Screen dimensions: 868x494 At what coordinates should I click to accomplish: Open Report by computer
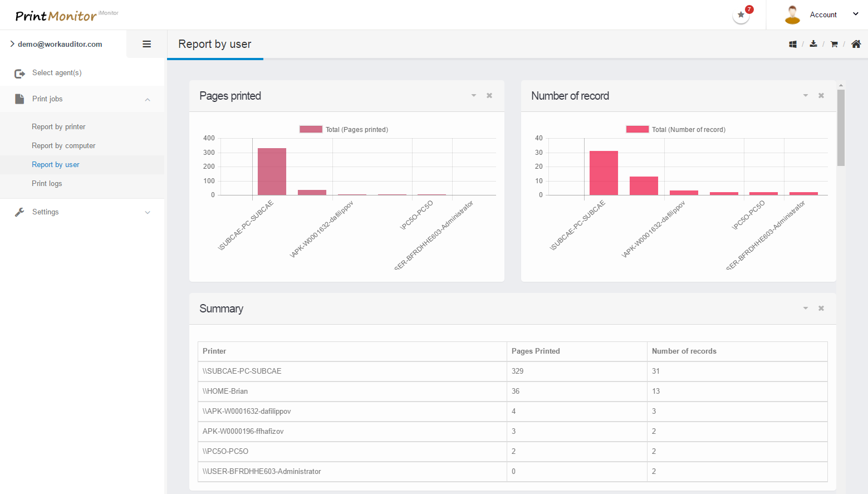63,146
